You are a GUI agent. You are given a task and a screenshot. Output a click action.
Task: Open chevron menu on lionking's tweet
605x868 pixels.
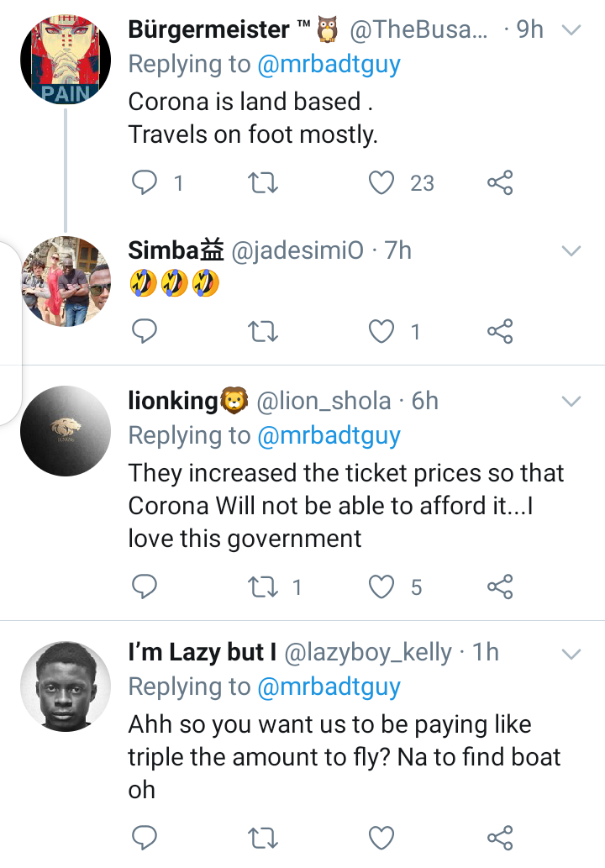pos(571,401)
